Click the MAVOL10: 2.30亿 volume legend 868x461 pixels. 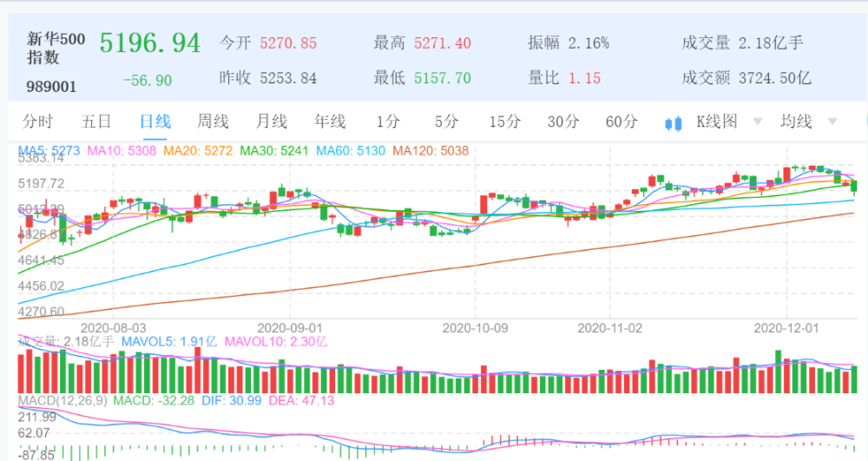click(x=275, y=341)
